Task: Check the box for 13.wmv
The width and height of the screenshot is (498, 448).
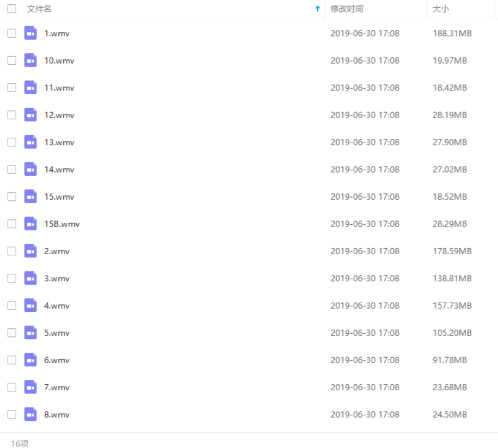Action: [12, 142]
